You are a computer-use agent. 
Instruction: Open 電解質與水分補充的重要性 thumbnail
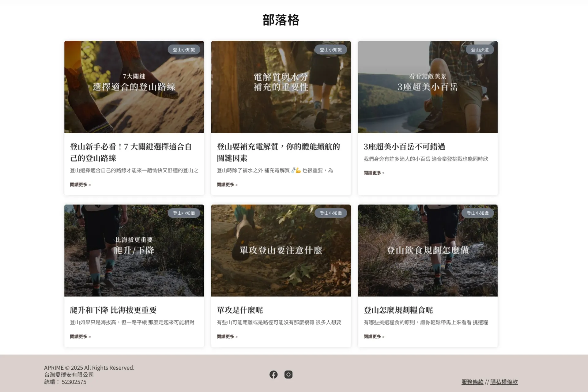281,104
